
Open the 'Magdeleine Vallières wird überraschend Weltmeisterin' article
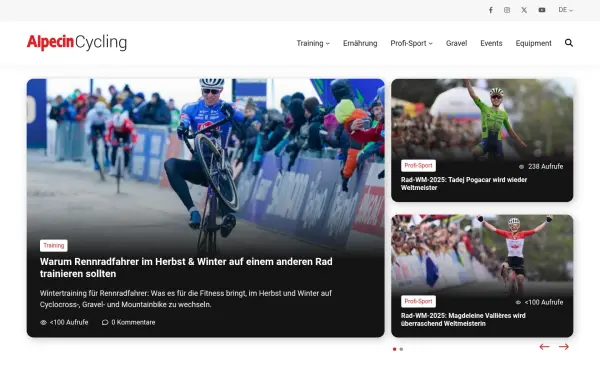tap(463, 320)
